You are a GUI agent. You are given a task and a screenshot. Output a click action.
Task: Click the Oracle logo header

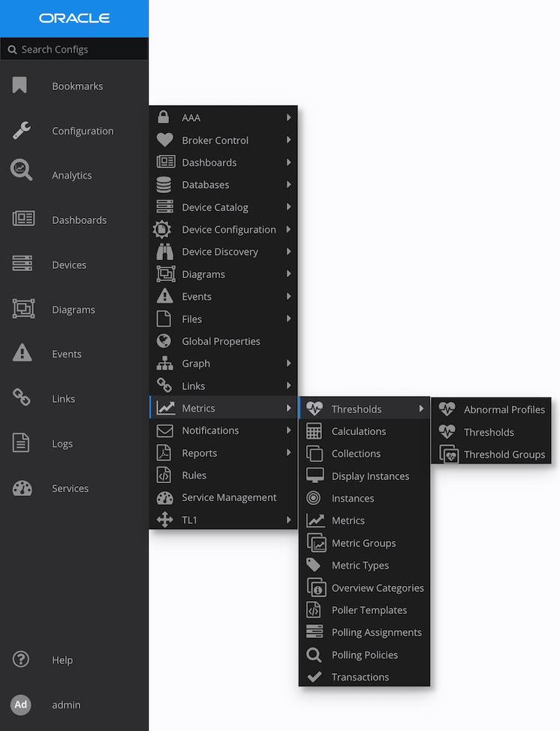[74, 18]
